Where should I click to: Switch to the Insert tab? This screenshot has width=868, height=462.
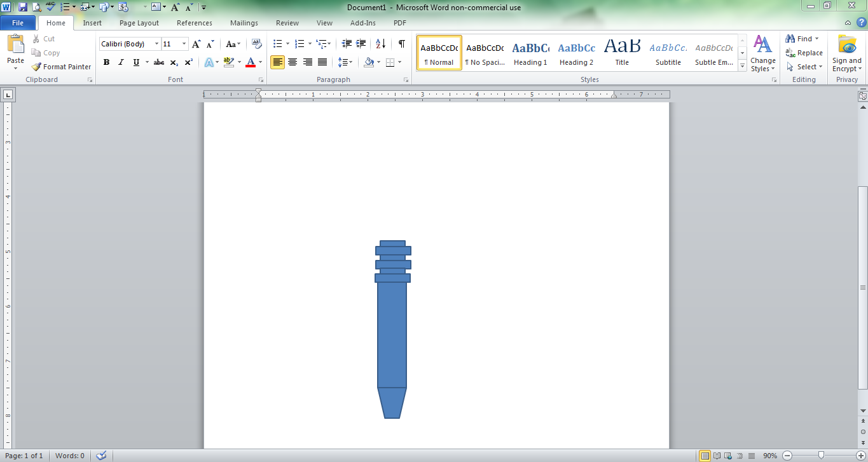92,23
